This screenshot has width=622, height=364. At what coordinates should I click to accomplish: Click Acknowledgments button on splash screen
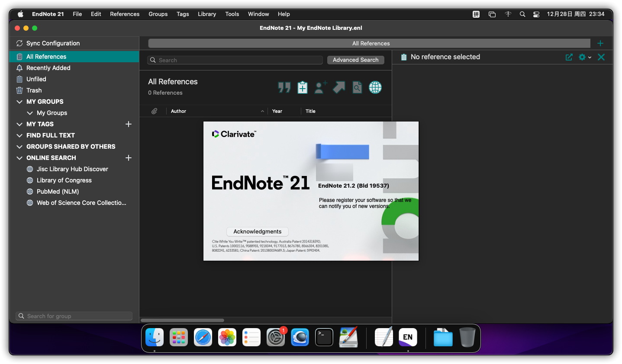pyautogui.click(x=258, y=232)
